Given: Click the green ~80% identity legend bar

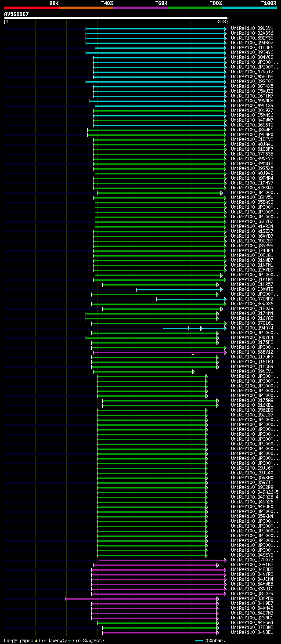Looking at the screenshot, I should pyautogui.click(x=195, y=8).
